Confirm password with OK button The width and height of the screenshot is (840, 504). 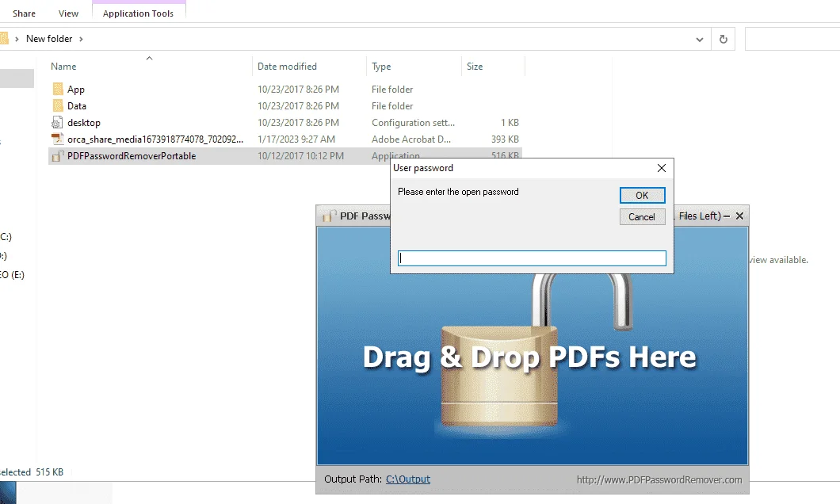click(643, 196)
